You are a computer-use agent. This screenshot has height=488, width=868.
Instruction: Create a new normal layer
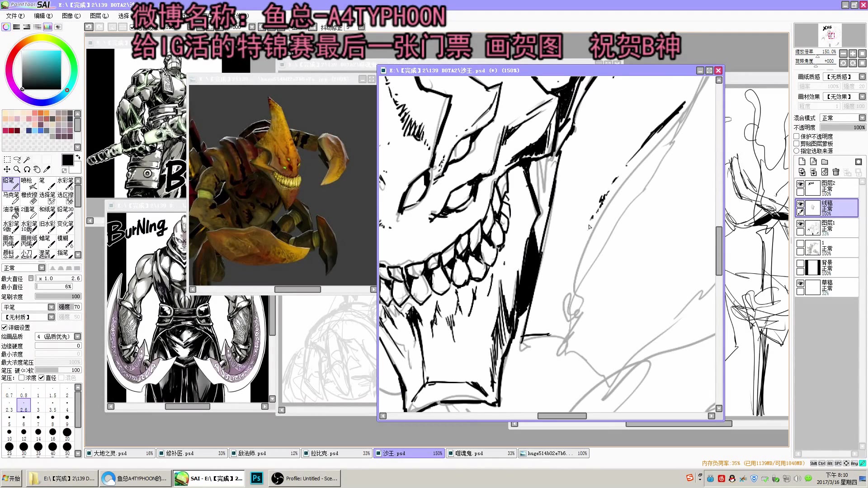802,162
